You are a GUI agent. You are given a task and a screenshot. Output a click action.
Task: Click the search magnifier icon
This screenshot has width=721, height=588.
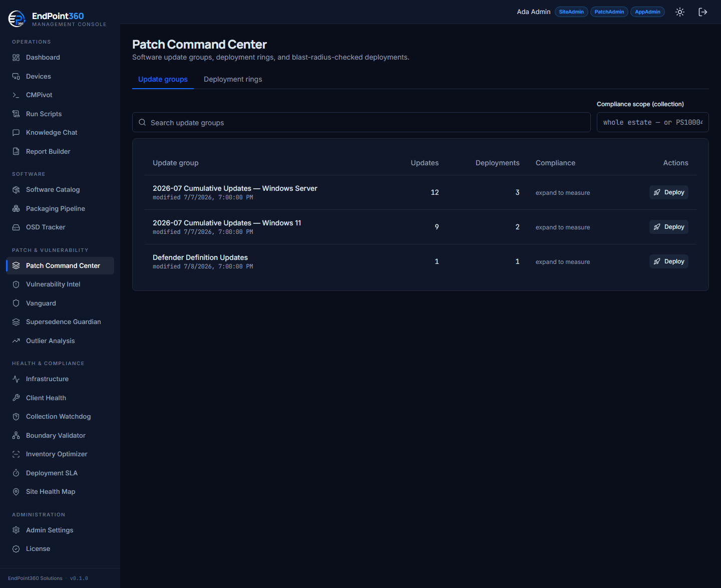142,122
